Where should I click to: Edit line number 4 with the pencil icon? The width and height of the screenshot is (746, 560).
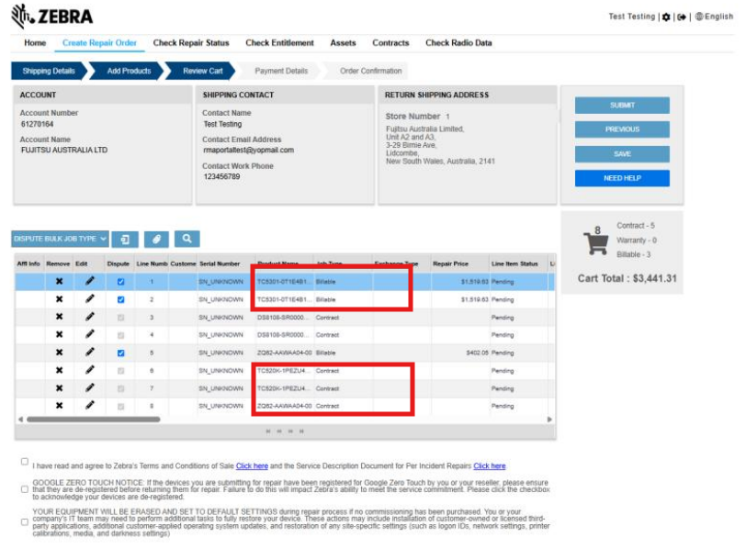pos(89,334)
